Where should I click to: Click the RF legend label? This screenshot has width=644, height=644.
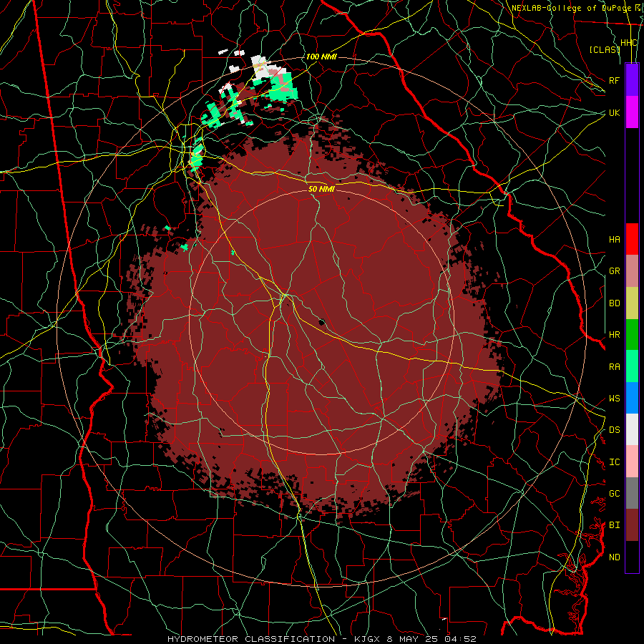[x=614, y=80]
